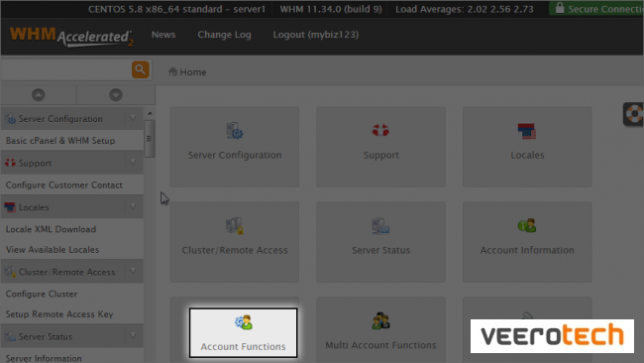Click the Secure Connection lock icon
Image resolution: width=644 pixels, height=363 pixels.
pyautogui.click(x=560, y=8)
